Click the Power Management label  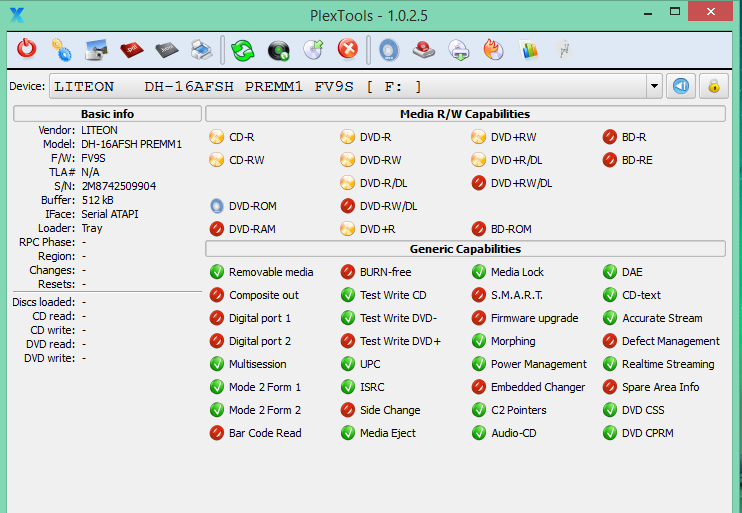pyautogui.click(x=539, y=364)
